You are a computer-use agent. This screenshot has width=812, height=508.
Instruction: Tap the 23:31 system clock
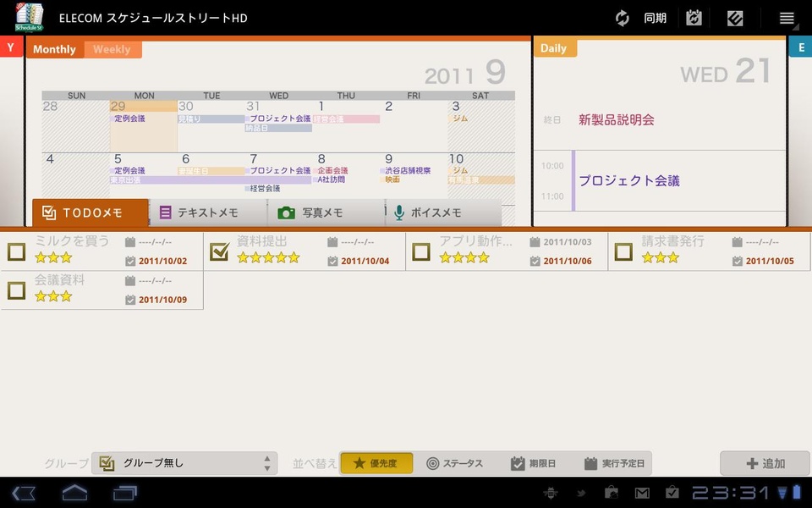731,493
